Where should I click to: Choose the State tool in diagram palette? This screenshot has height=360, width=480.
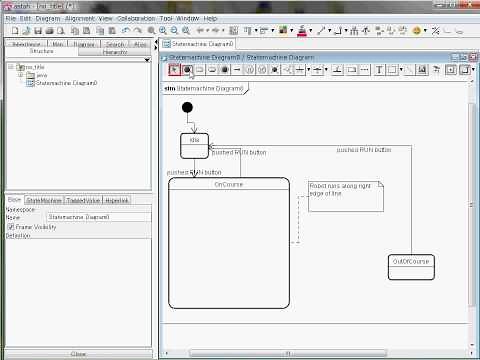tap(199, 70)
